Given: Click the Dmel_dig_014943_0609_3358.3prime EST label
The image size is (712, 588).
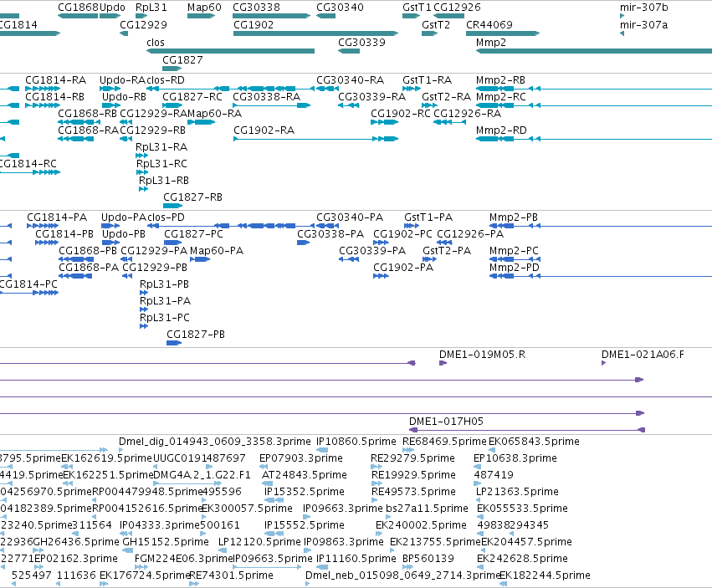Looking at the screenshot, I should point(215,442).
